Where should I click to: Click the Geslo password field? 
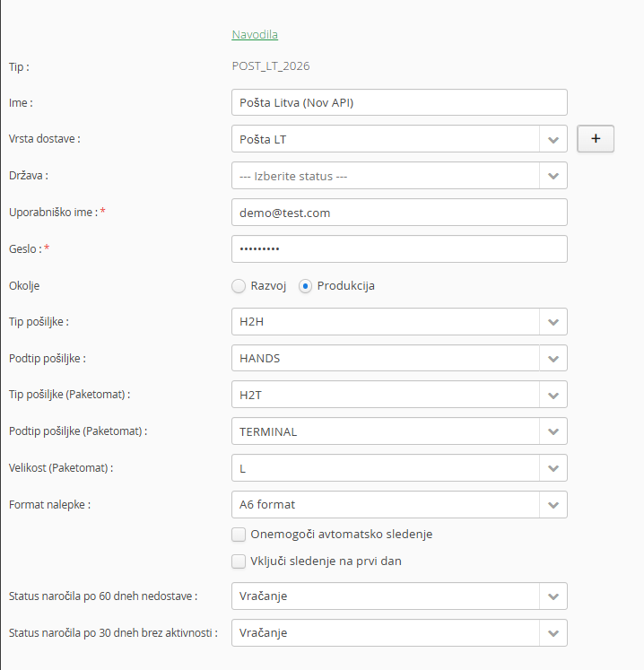pyautogui.click(x=399, y=249)
